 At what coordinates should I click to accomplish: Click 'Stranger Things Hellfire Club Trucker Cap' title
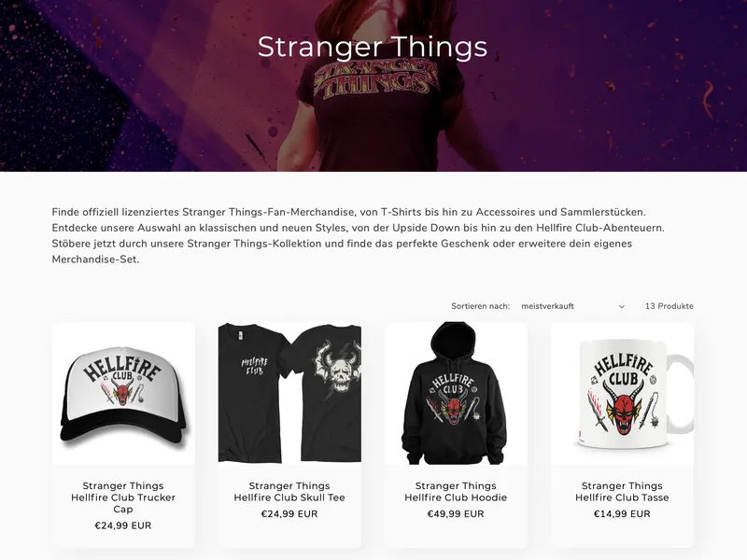pos(123,497)
